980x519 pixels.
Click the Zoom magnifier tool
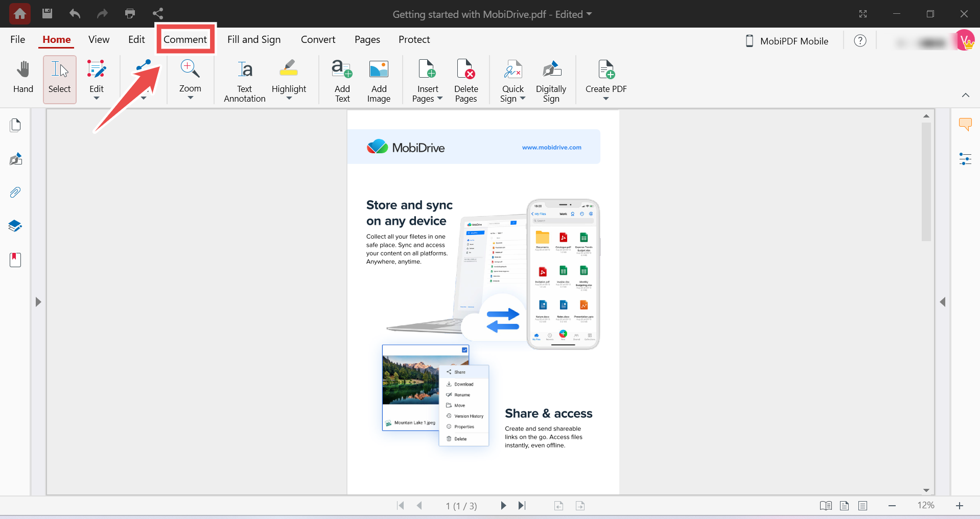click(190, 76)
